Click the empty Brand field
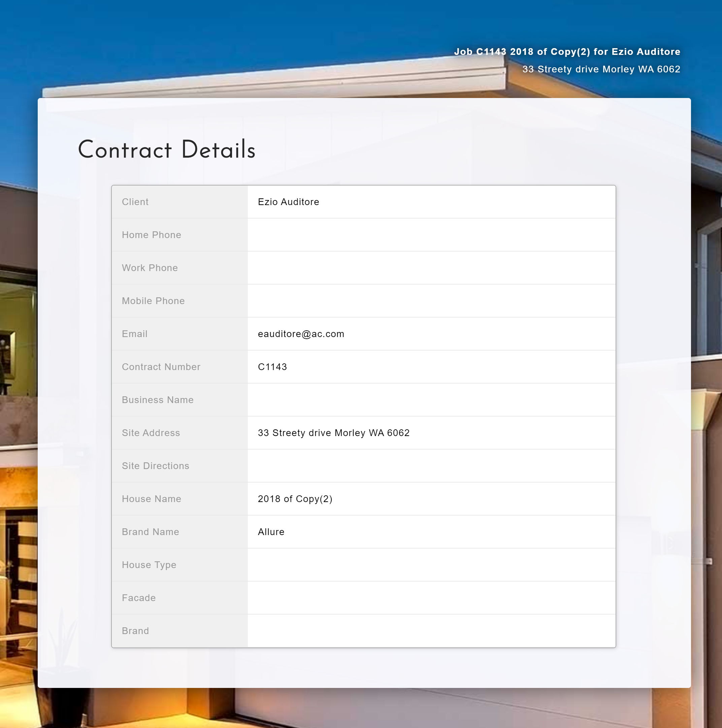The width and height of the screenshot is (722, 728). coord(431,631)
